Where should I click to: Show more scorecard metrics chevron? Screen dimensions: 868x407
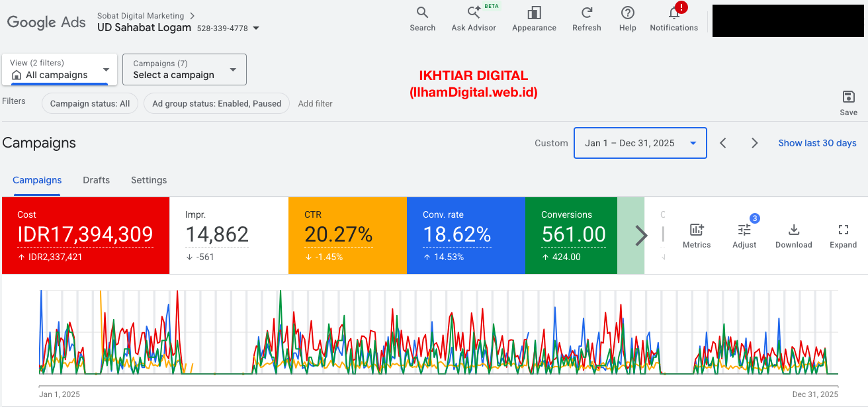[641, 236]
